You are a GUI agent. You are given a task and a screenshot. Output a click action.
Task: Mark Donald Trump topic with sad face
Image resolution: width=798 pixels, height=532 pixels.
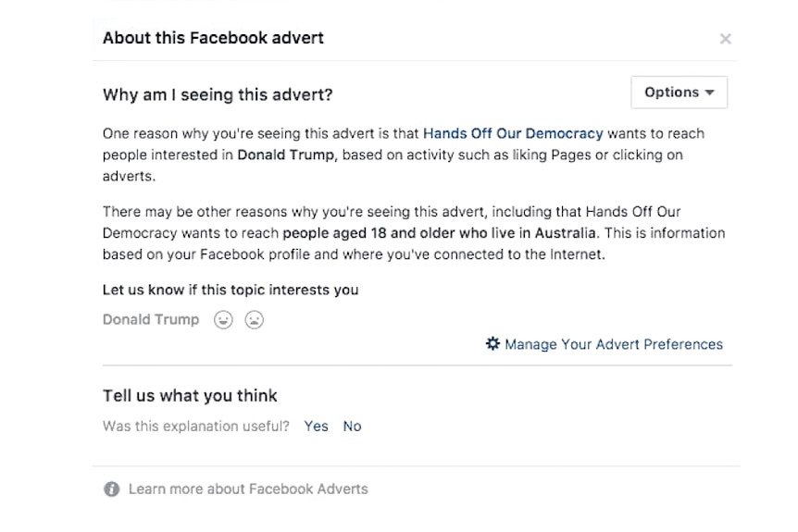pyautogui.click(x=254, y=320)
